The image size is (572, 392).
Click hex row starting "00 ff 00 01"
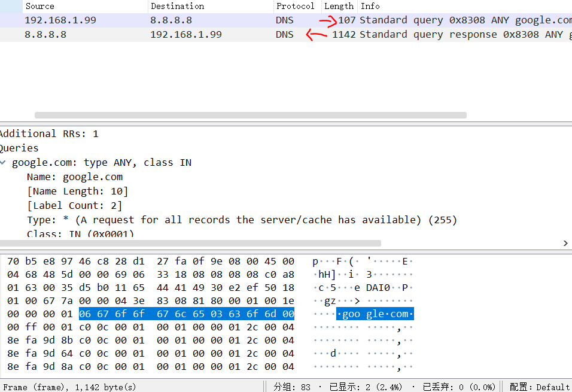coord(151,327)
